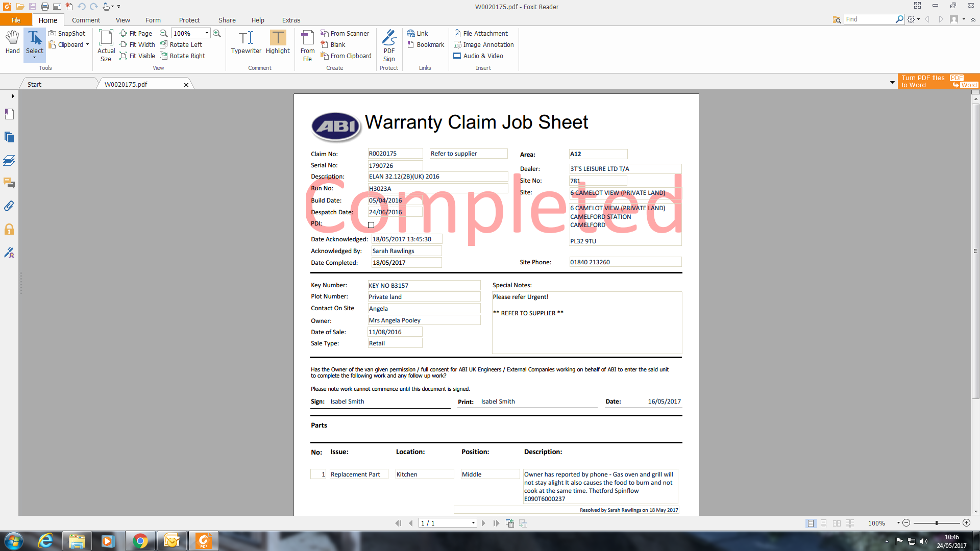The height and width of the screenshot is (551, 980).
Task: Open PDF Sign tool
Action: tap(389, 45)
